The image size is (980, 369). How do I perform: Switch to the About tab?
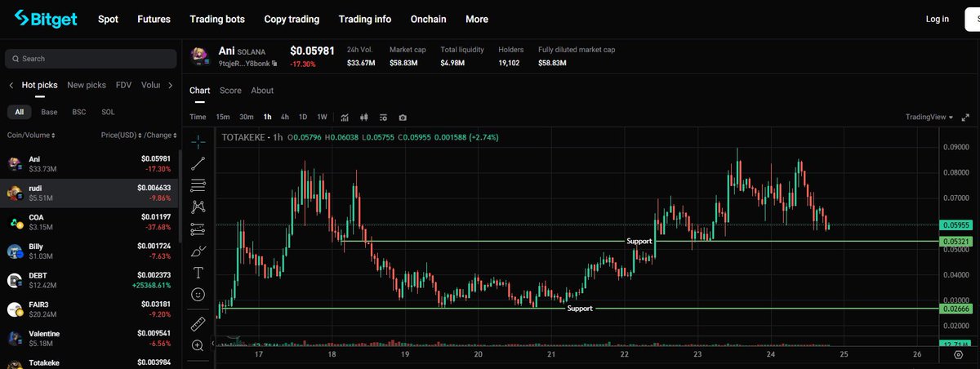262,91
